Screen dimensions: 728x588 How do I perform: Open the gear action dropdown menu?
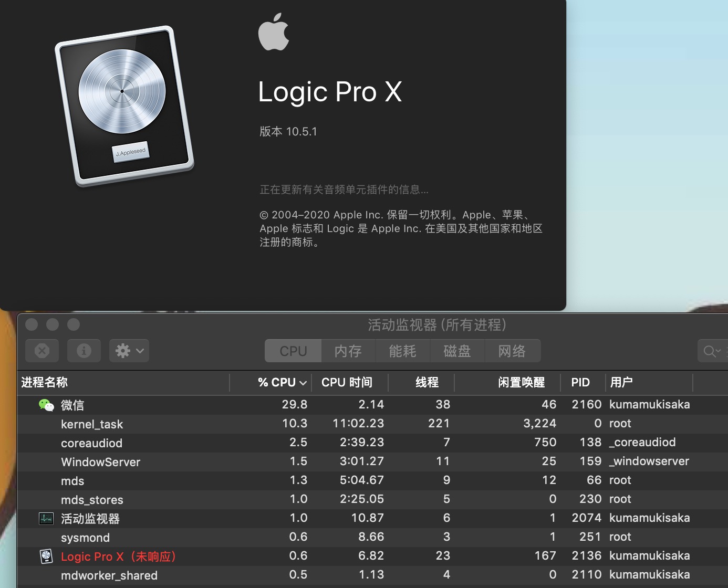(x=129, y=351)
